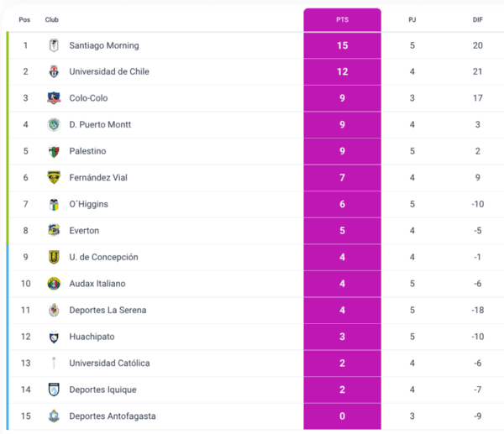This screenshot has width=504, height=434.
Task: Open the Universidad Católica team link
Action: point(109,363)
